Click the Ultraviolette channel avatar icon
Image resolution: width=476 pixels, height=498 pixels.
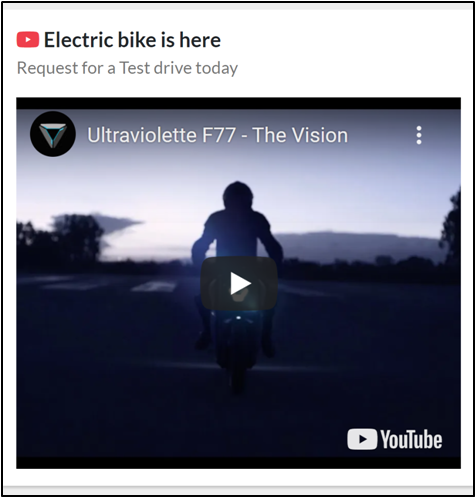coord(53,134)
